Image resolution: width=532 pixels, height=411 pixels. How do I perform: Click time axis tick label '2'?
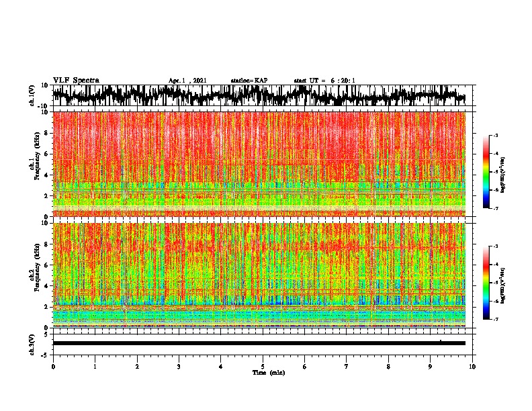(137, 367)
